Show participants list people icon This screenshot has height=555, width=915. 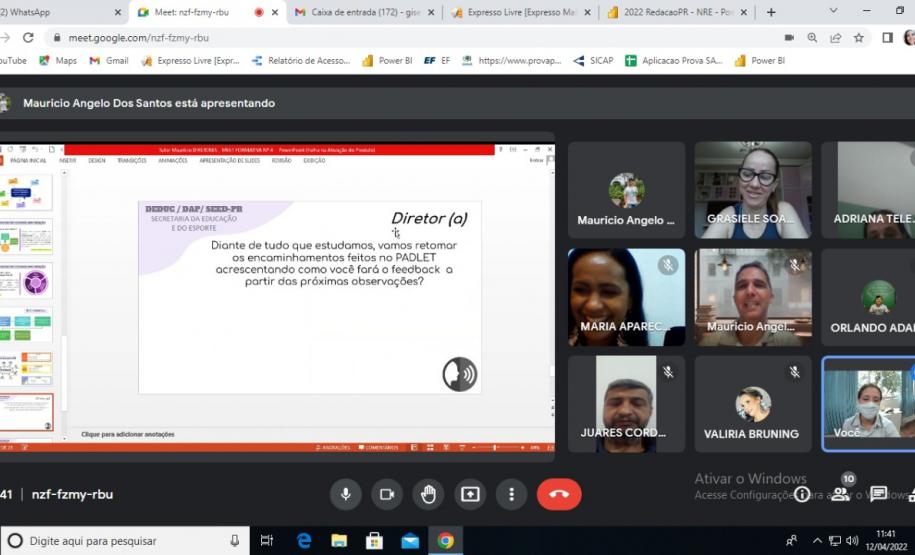click(841, 494)
